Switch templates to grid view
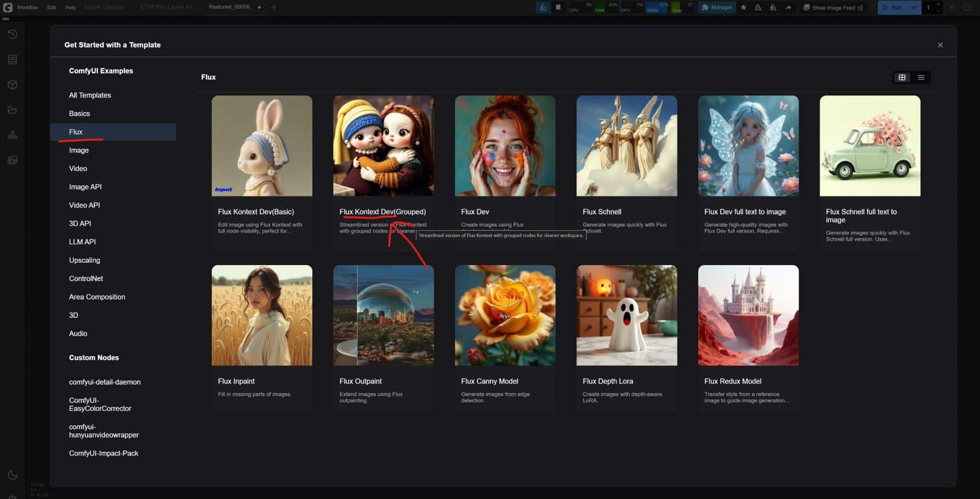 (x=902, y=77)
